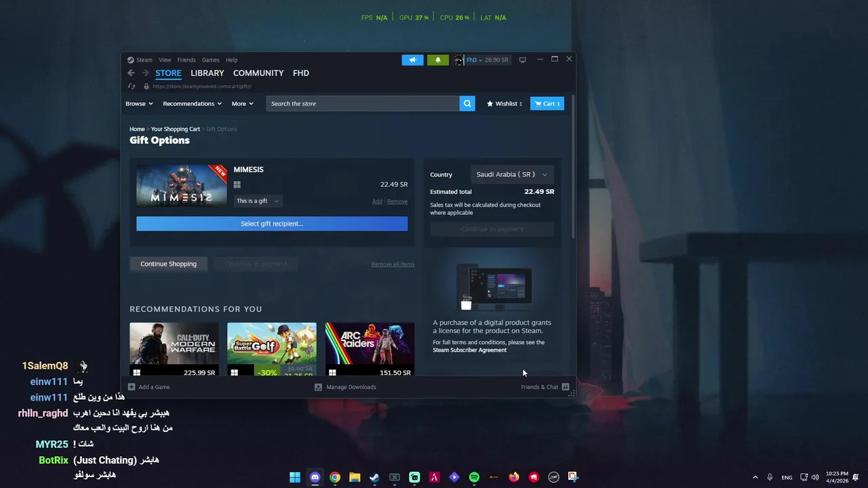The height and width of the screenshot is (488, 868).
Task: Open the Friends & Chat icon
Action: (566, 387)
